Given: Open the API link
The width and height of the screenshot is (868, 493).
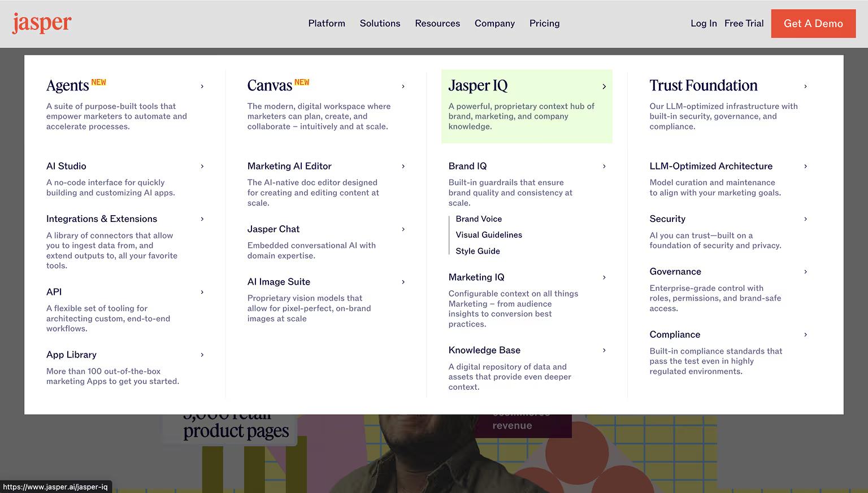Looking at the screenshot, I should point(54,292).
